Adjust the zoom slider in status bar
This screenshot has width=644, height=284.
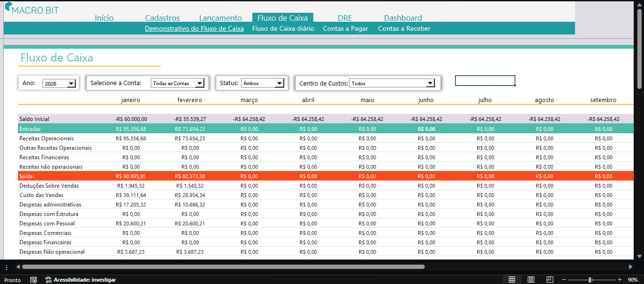pos(590,280)
